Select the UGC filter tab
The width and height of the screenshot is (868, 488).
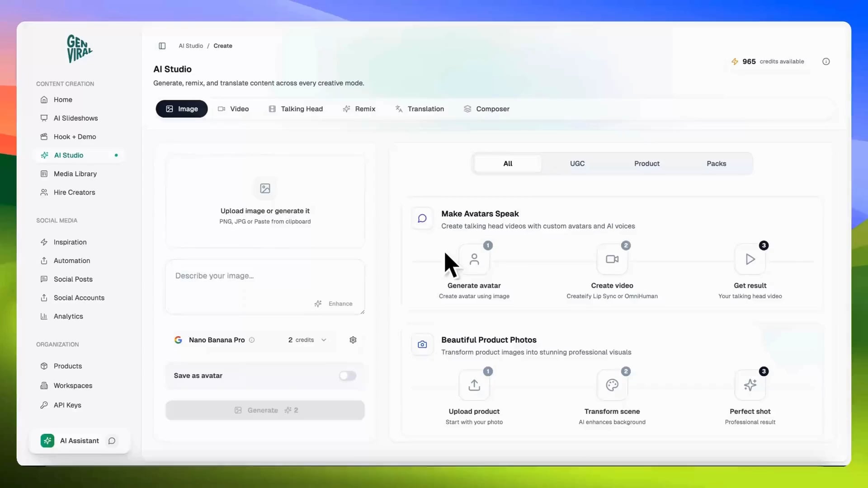577,164
